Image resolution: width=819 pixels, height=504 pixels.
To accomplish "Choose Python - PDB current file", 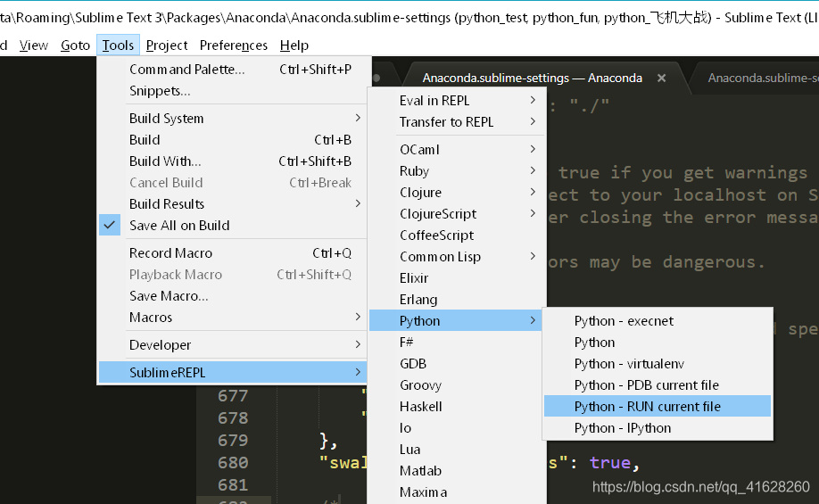I will point(658,385).
